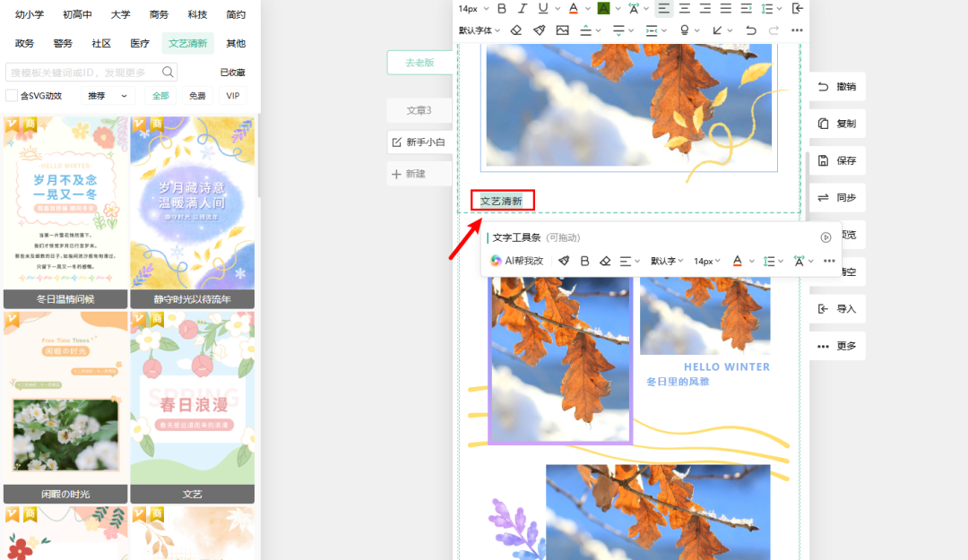Viewport: 968px width, 560px height.
Task: Enable the 含SVG动效 checkbox
Action: tap(12, 96)
